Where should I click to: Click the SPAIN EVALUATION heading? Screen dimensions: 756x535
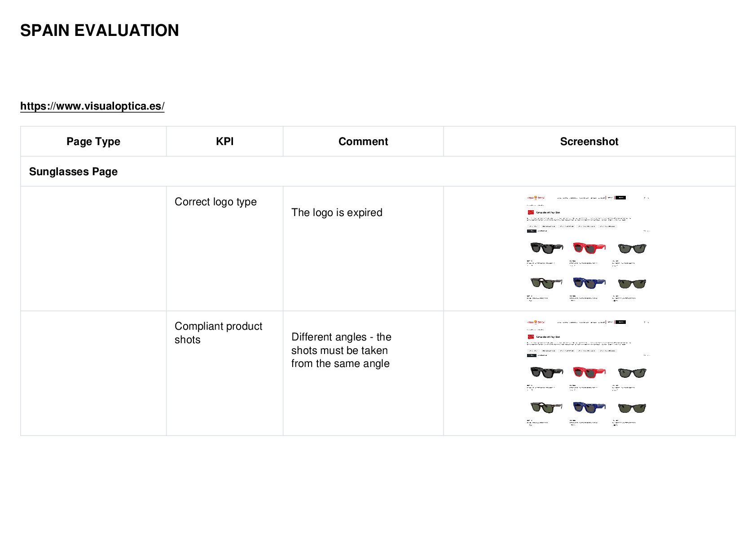[100, 31]
